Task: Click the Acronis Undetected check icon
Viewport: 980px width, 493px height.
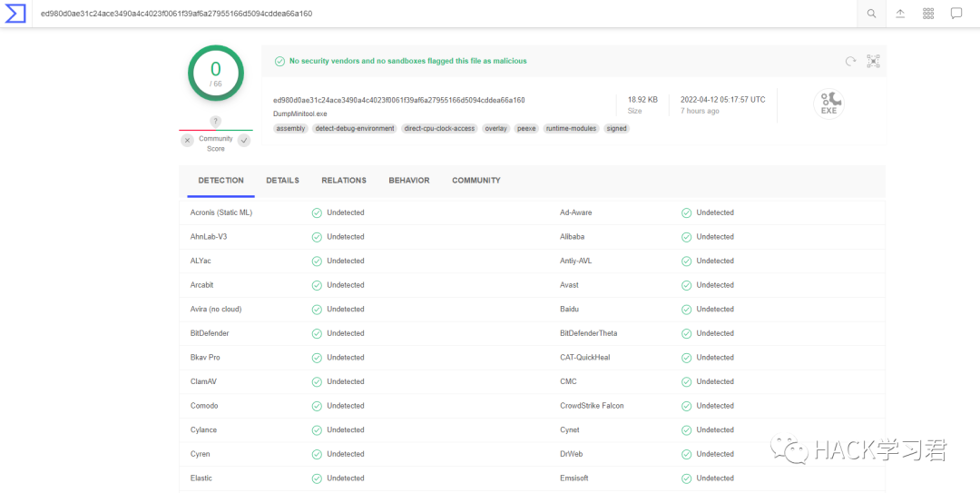Action: [317, 212]
